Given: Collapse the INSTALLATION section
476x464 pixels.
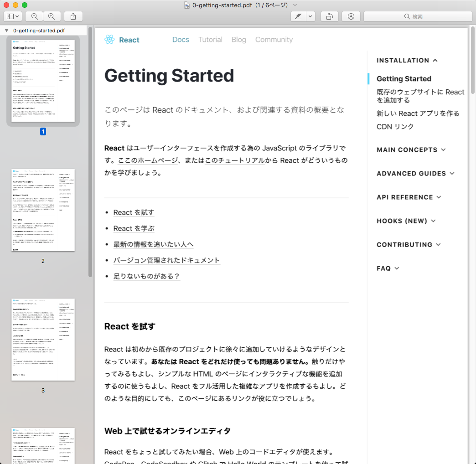Looking at the screenshot, I should (x=407, y=60).
